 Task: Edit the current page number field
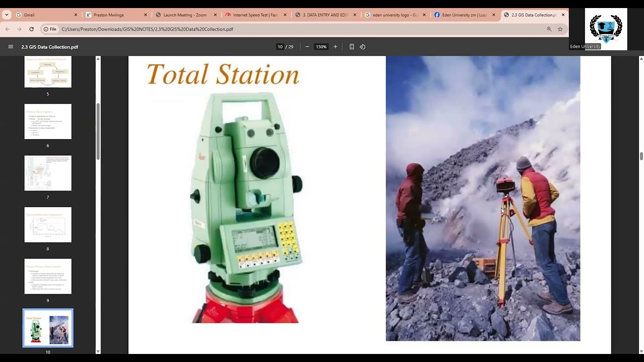[280, 47]
